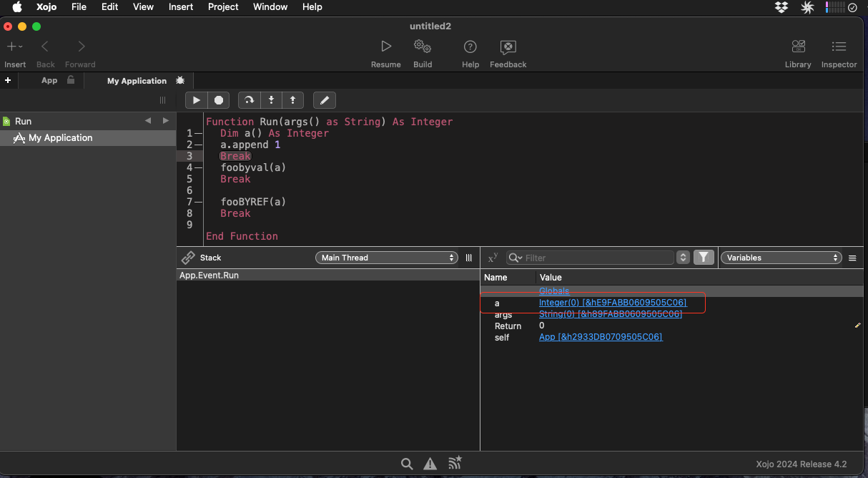The height and width of the screenshot is (478, 868).
Task: Click the Build gears icon
Action: tap(423, 47)
